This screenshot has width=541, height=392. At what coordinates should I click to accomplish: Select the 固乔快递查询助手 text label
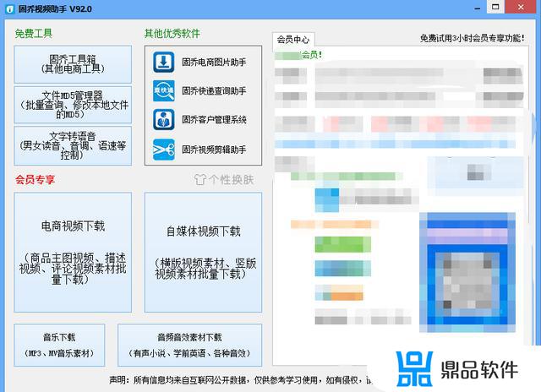pyautogui.click(x=213, y=90)
